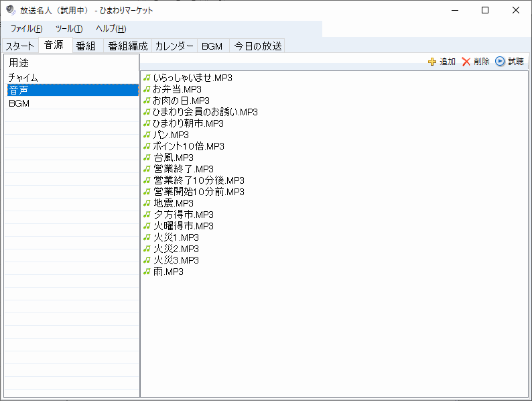The image size is (532, 401).
Task: Click the music note icon beside 地震.MP3
Action: click(147, 203)
